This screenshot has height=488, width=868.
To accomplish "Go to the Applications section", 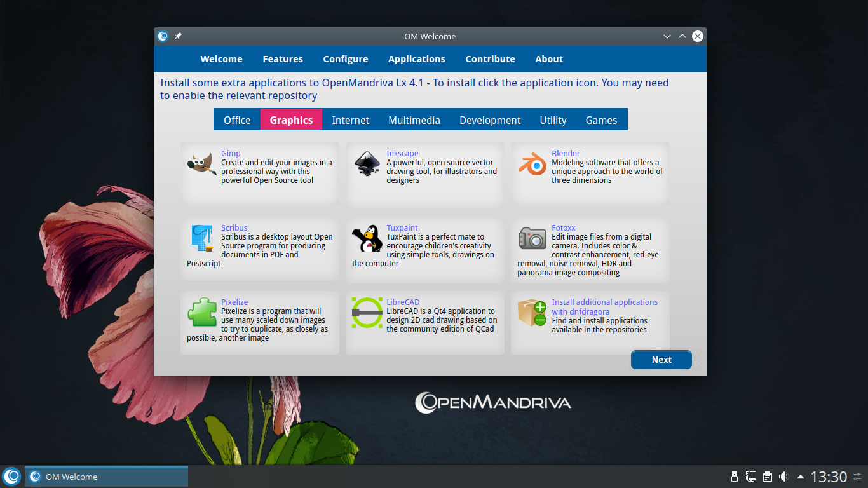I will pyautogui.click(x=417, y=59).
